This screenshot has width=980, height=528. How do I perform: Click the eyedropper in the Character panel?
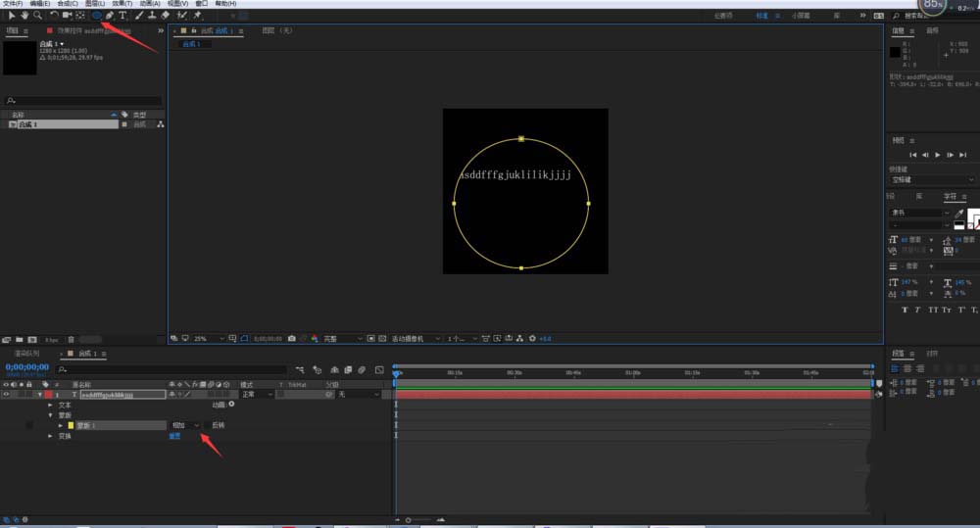(959, 213)
